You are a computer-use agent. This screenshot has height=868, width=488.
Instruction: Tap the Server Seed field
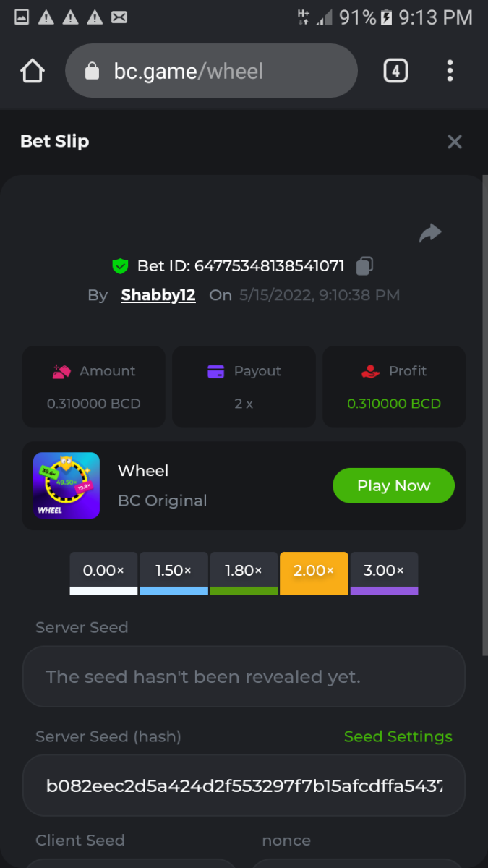click(244, 676)
